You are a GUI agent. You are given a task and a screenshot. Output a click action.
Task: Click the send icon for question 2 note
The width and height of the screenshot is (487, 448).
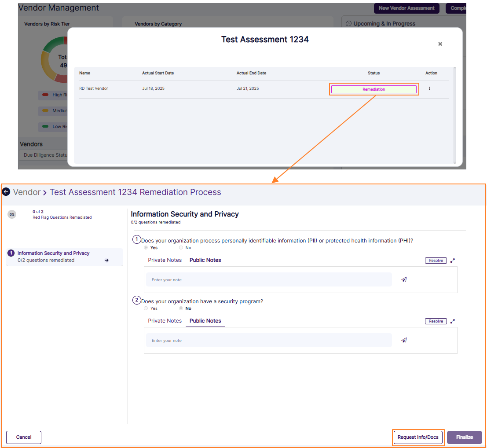pos(404,340)
